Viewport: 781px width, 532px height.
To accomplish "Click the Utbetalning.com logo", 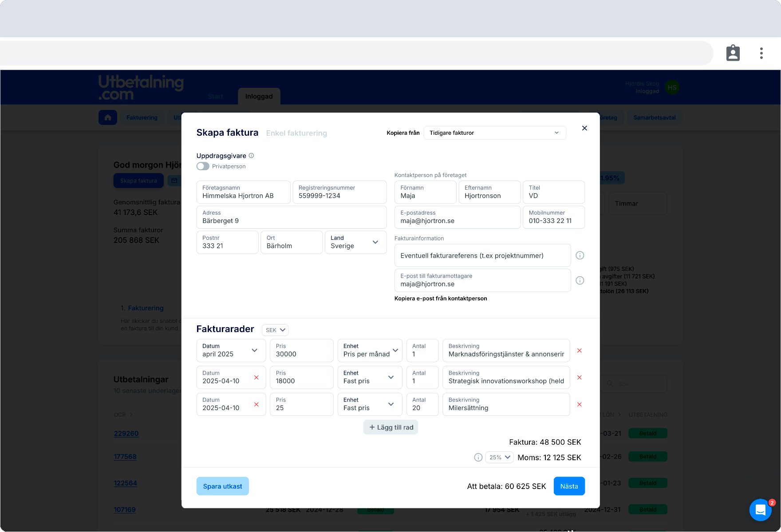I will [141, 87].
